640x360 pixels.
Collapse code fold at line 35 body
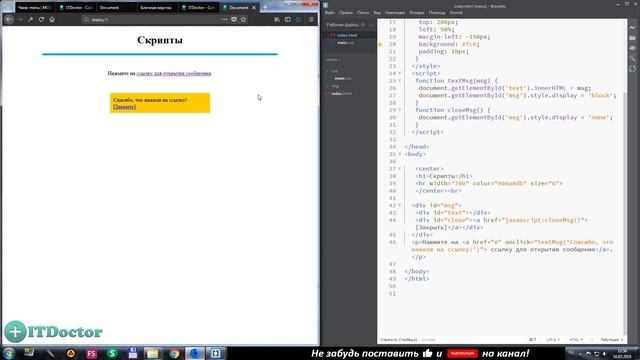[x=400, y=154]
